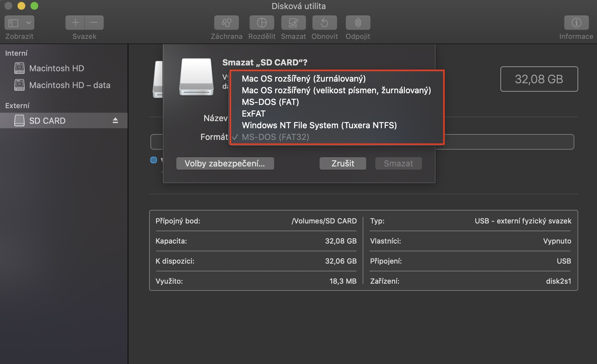Choose the ExFAT format option

point(336,114)
